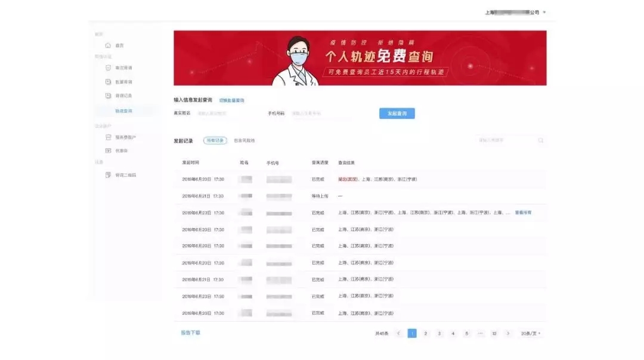Click the pagination ellipsis button
Viewport: 644px width, 360px height.
[480, 333]
